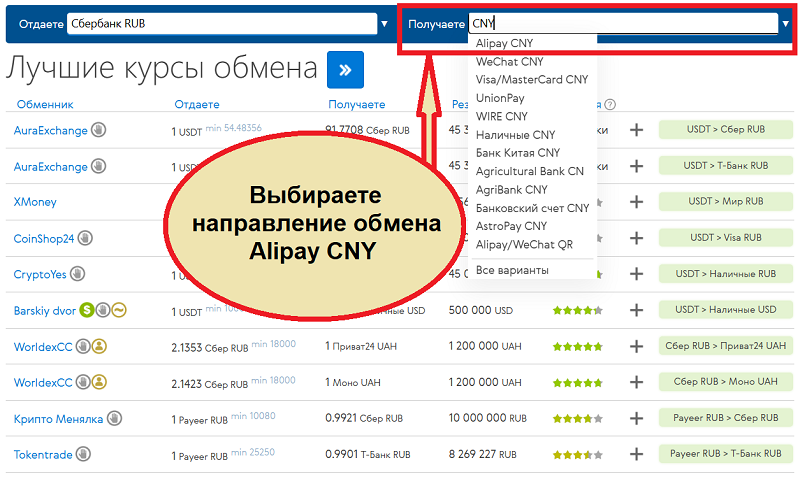Click plus icon in XMoney row
The width and height of the screenshot is (800, 479).
point(636,202)
